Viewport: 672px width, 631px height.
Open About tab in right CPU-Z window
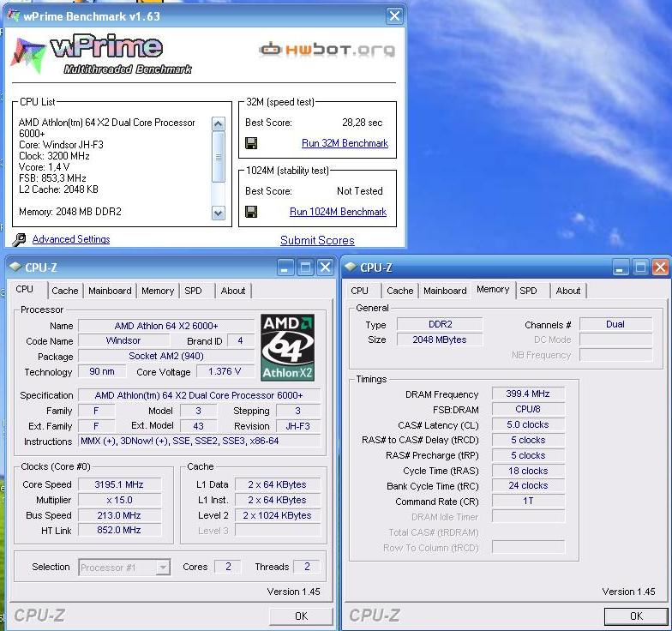[567, 291]
